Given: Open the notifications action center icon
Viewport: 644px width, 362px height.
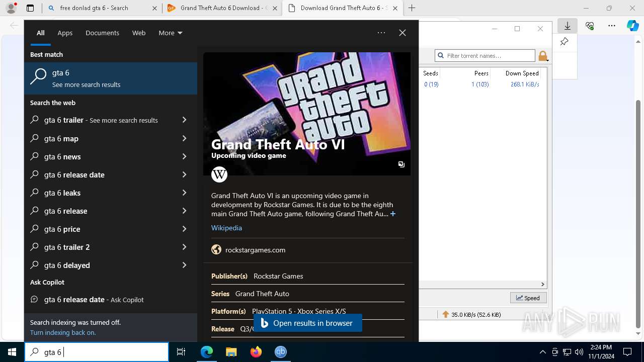Looking at the screenshot, I should coord(627,352).
